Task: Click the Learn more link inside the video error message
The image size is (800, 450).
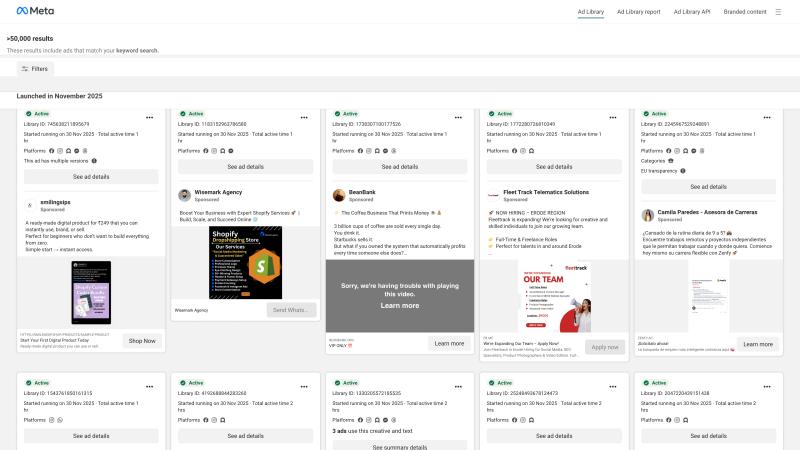Action: tap(399, 306)
